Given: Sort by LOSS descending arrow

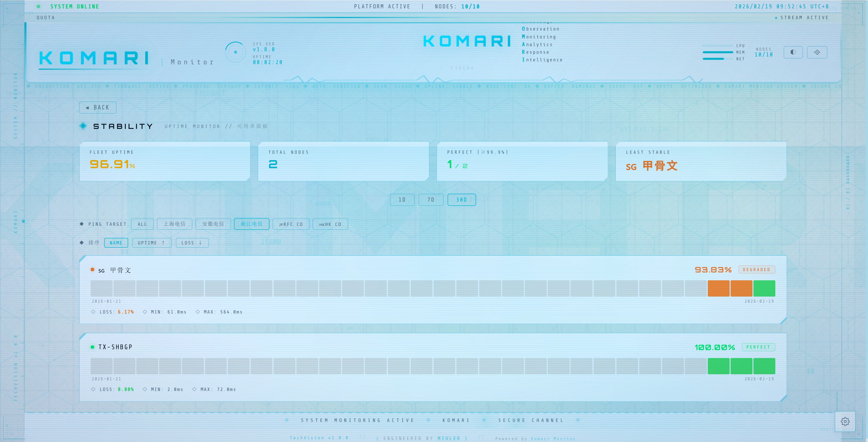Looking at the screenshot, I should point(192,243).
